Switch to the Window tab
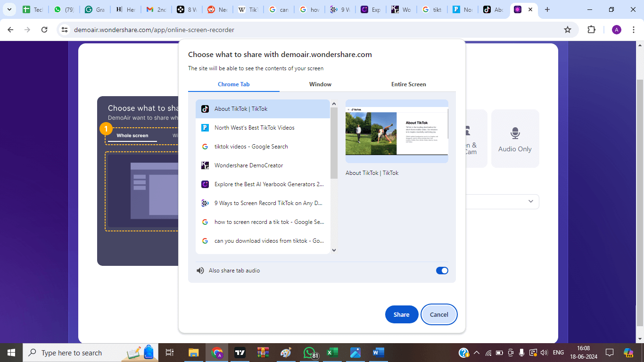 (320, 84)
